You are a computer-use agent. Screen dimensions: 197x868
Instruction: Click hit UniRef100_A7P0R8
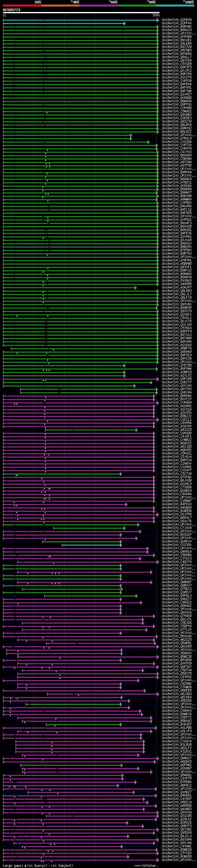177,37
